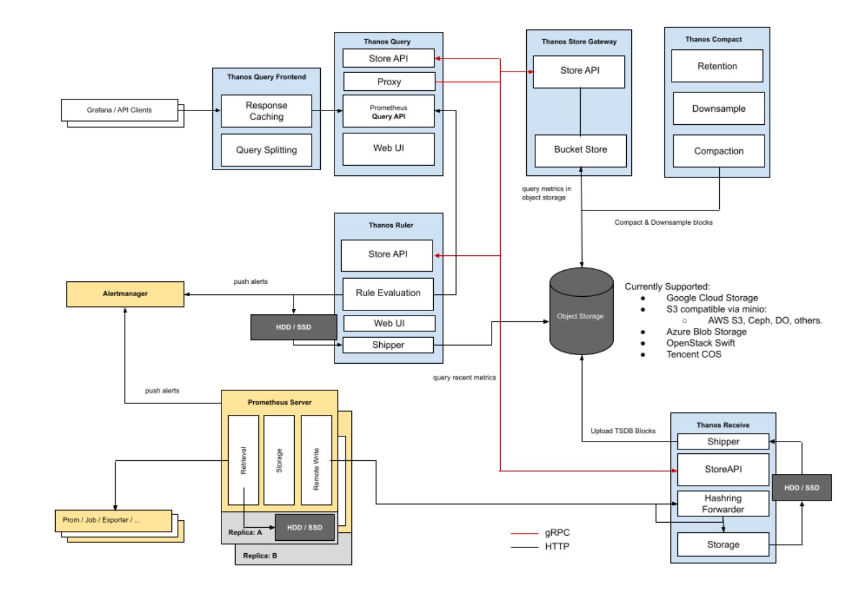868x589 pixels.
Task: Click push alerts label above Prometheus Server
Action: [162, 391]
